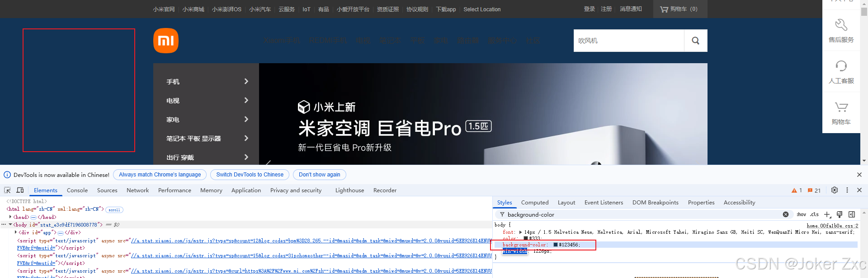Screen dimensions: 868x278
Task: Open the Lighthouse tab
Action: (349, 190)
